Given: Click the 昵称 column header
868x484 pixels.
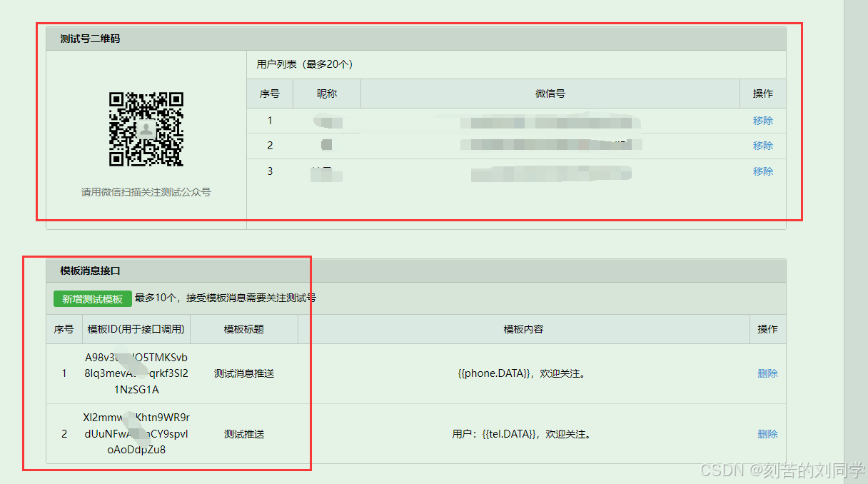Looking at the screenshot, I should point(327,94).
